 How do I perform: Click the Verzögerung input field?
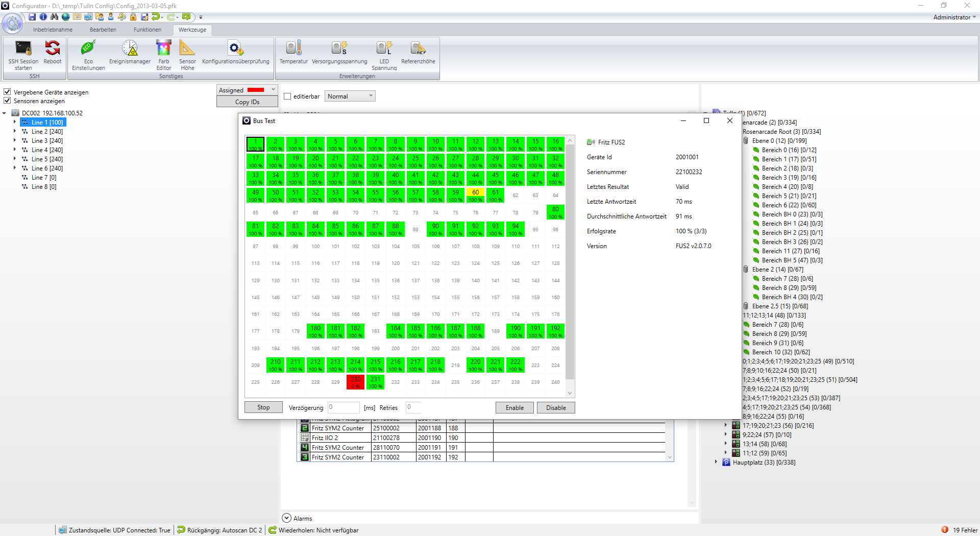tap(344, 407)
